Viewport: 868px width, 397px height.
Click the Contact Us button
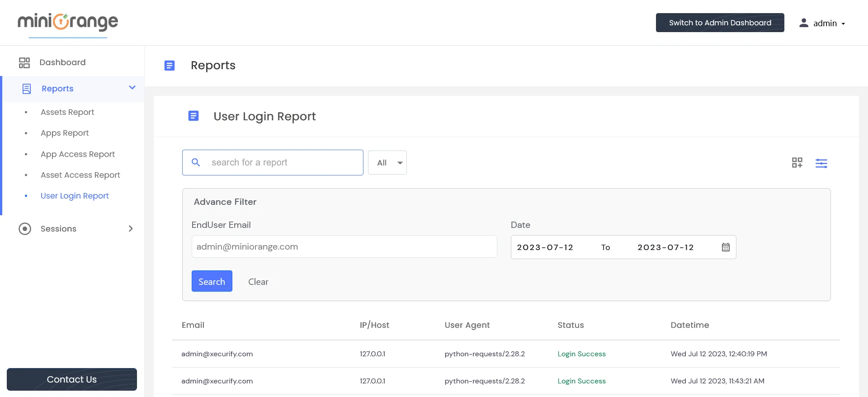click(72, 379)
